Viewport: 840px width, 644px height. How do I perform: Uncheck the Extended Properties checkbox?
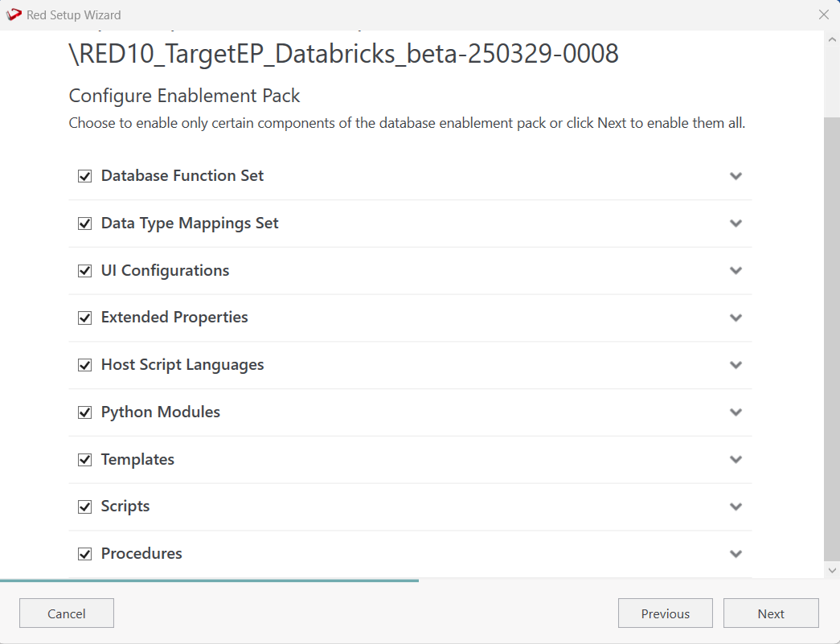coord(84,318)
